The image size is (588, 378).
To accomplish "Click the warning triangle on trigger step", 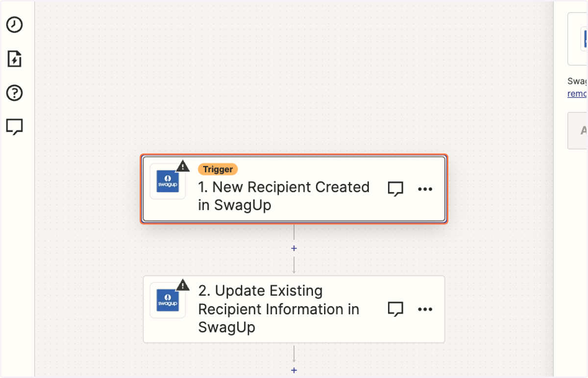I will coord(183,166).
